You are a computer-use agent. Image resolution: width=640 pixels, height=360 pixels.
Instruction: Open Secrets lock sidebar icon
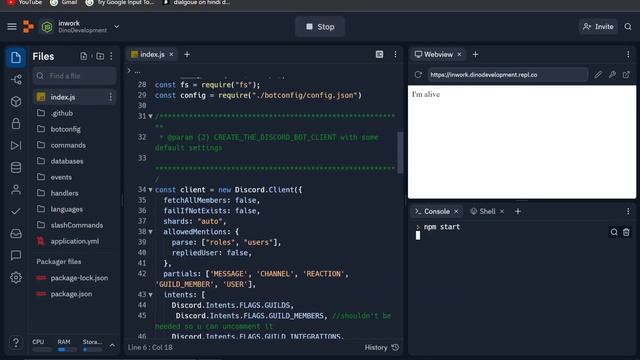[16, 123]
